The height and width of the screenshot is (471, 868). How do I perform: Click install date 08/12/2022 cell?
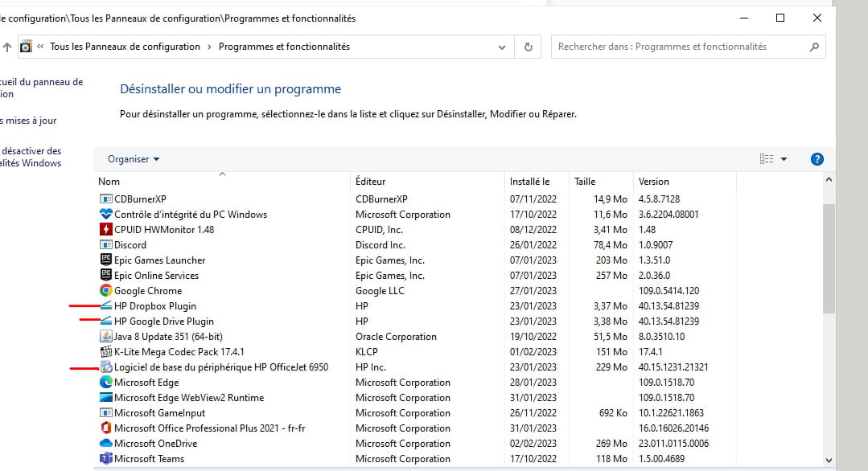[x=533, y=229]
